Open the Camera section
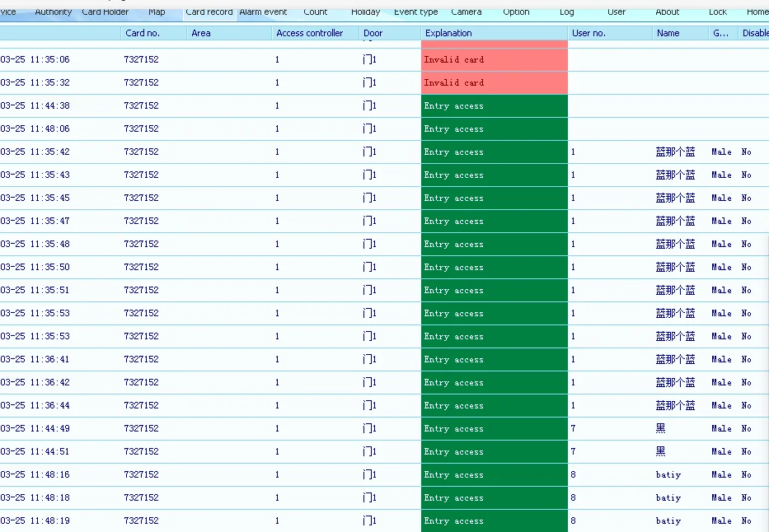Screen dimensions: 769x532 467,12
